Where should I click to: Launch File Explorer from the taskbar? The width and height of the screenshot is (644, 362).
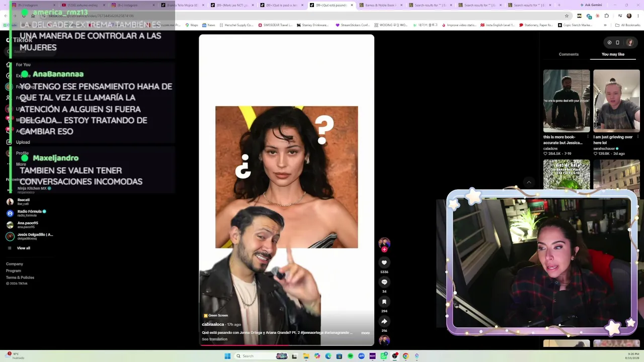306,356
